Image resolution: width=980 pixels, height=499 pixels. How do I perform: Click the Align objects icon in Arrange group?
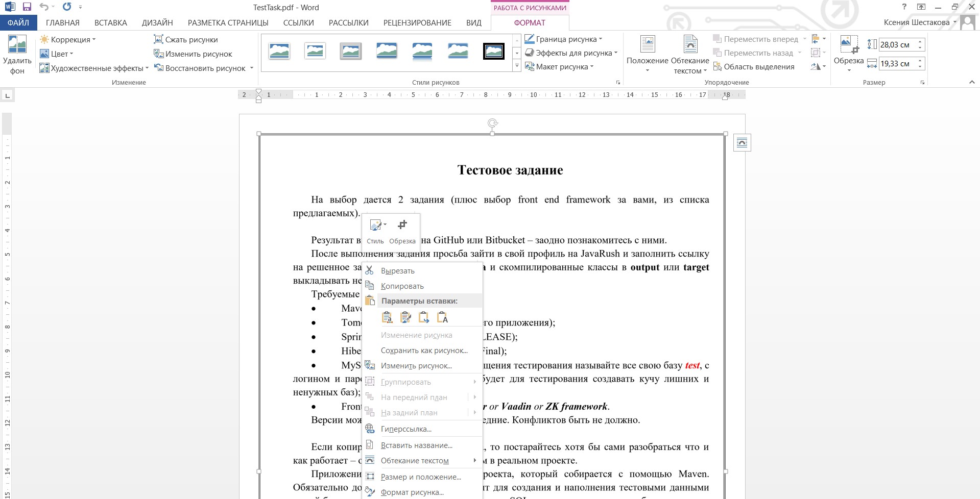click(818, 39)
